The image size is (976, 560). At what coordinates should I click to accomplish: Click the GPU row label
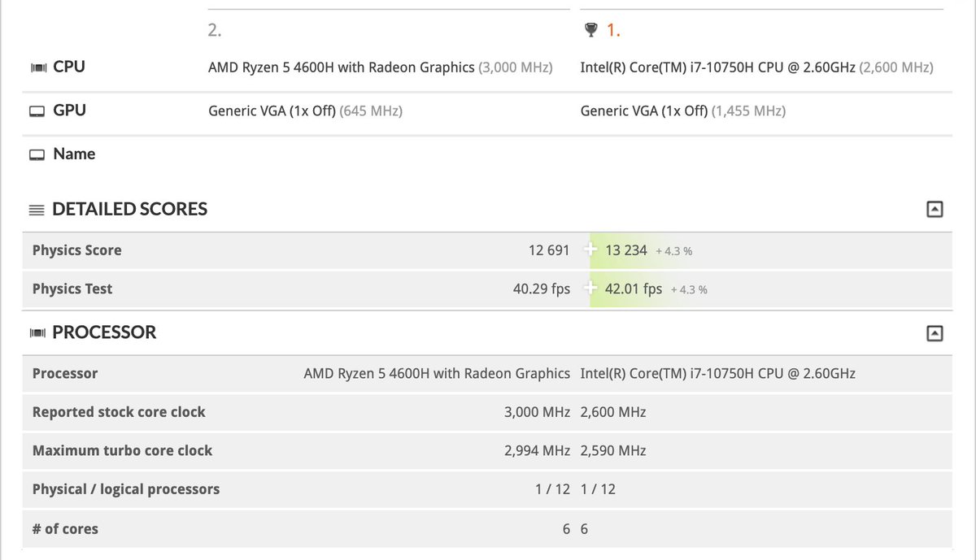[69, 110]
